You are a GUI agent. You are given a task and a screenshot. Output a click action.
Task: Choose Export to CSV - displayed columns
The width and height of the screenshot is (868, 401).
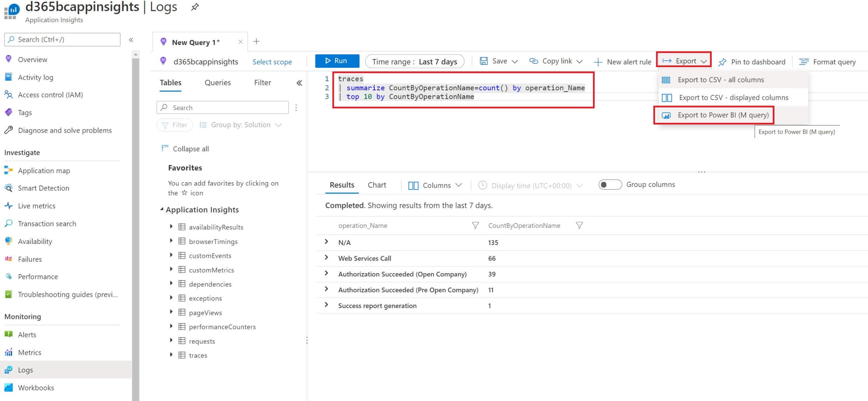(x=733, y=97)
